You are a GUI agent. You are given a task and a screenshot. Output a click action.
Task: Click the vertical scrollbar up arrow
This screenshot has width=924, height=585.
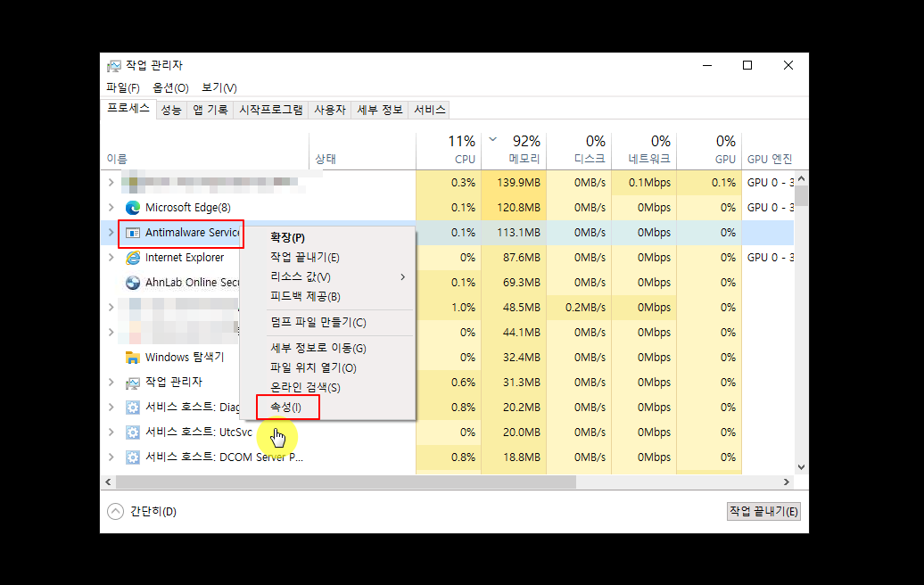801,178
